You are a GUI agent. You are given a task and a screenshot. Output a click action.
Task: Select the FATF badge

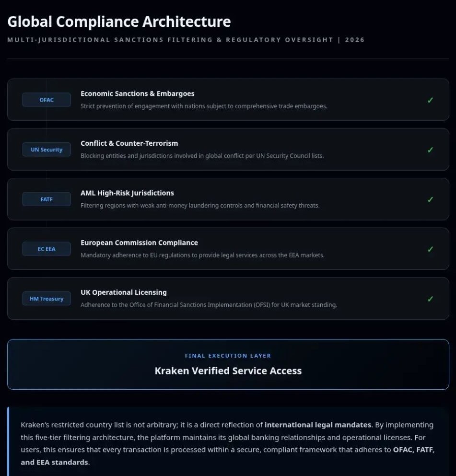pyautogui.click(x=47, y=199)
